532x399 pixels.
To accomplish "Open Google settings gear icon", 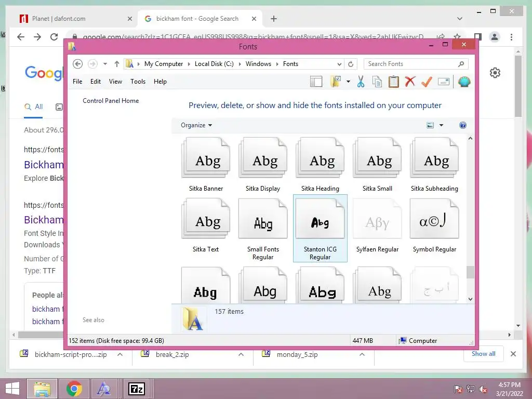I will (495, 73).
